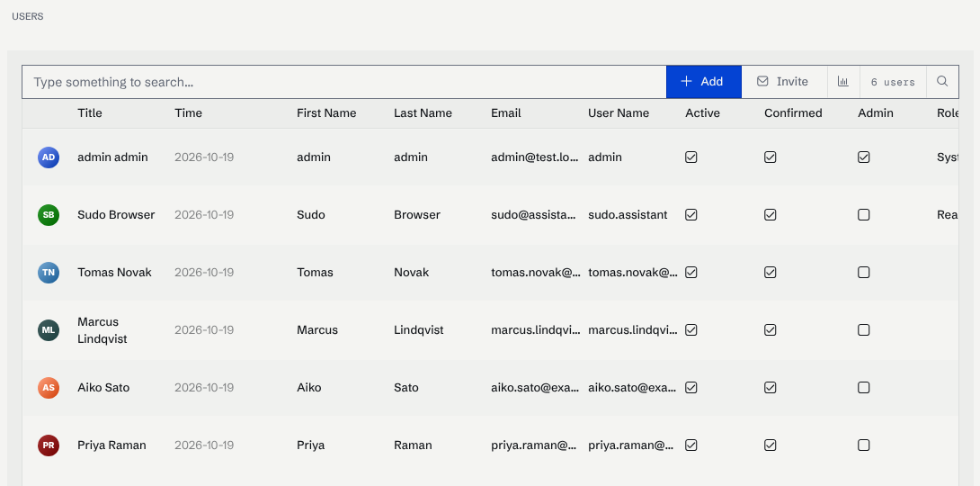Enable Admin checkbox for Marcus Lindqvist

coord(864,330)
